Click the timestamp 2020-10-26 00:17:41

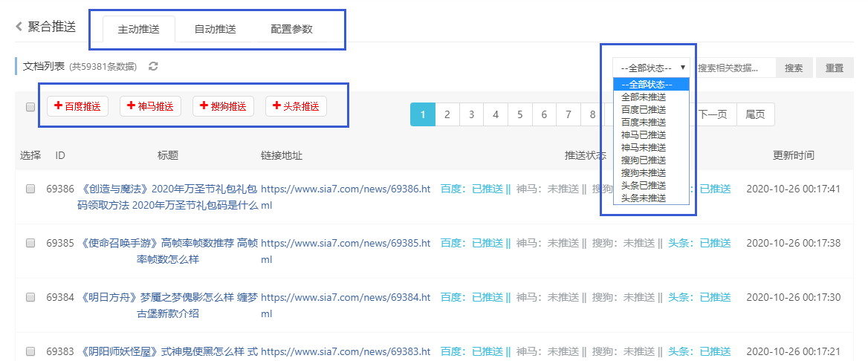pos(793,189)
